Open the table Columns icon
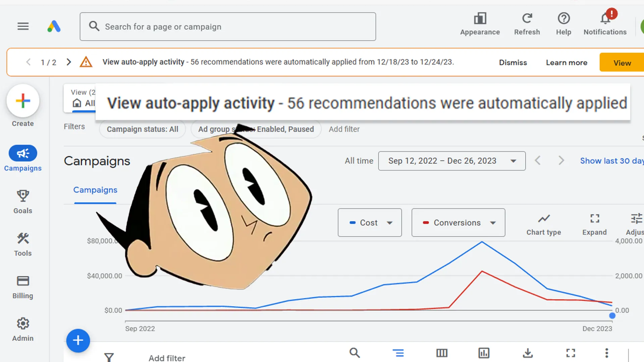The height and width of the screenshot is (362, 644). point(442,353)
